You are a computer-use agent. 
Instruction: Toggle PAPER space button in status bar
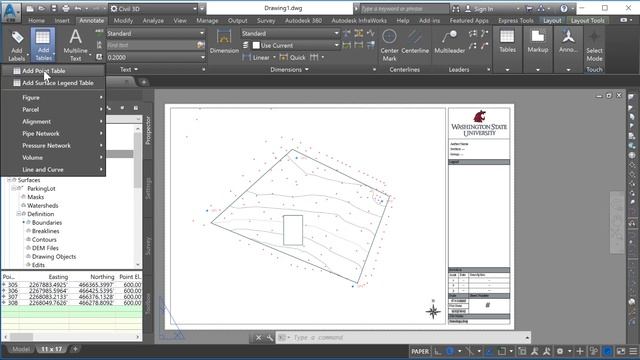click(420, 351)
